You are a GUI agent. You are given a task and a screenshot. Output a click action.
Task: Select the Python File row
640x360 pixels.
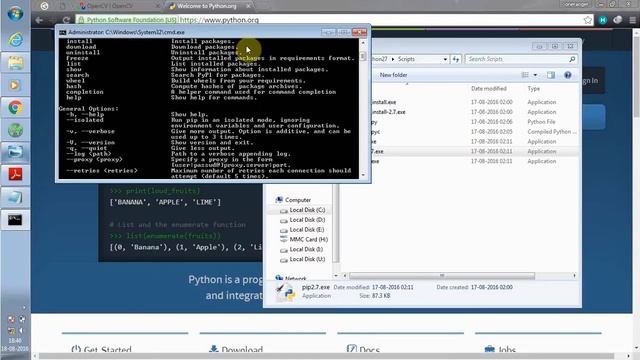[474, 122]
